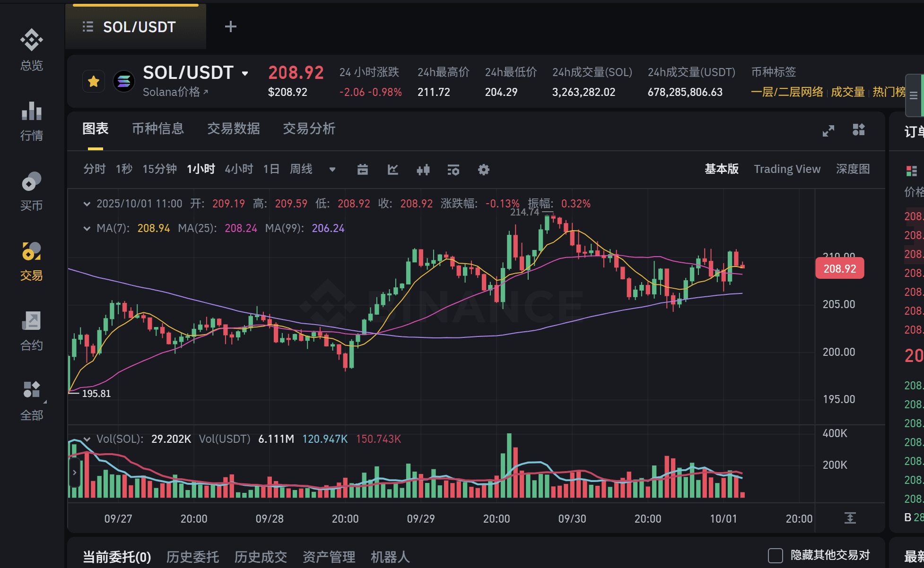Open the chart settings gear icon
The height and width of the screenshot is (568, 924).
pos(483,170)
